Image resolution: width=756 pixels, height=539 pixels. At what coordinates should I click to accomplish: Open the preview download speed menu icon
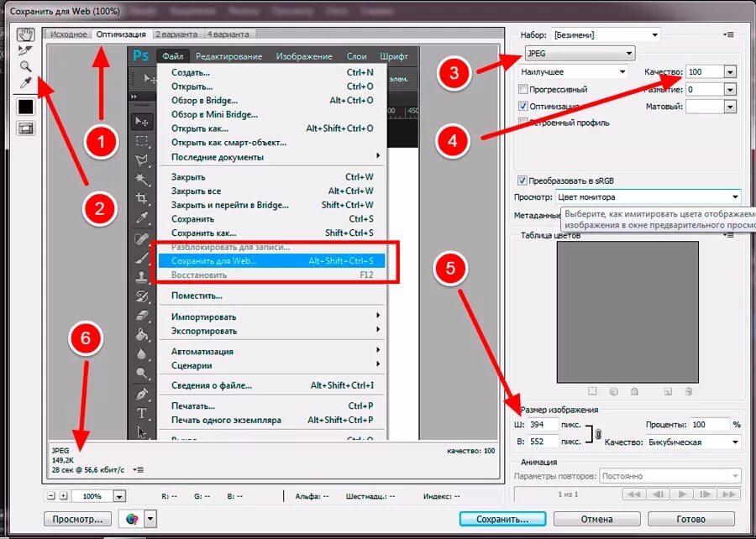point(138,469)
